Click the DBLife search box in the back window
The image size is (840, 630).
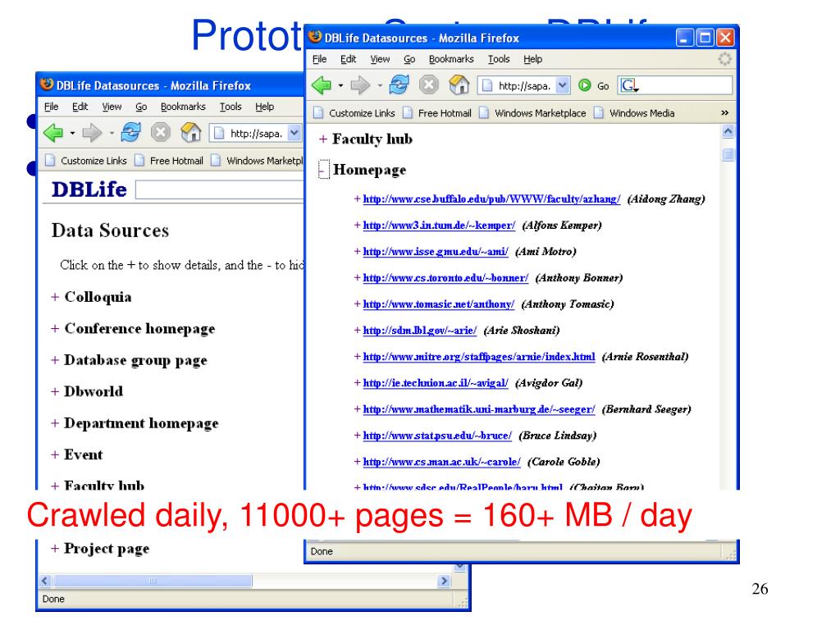[x=220, y=189]
